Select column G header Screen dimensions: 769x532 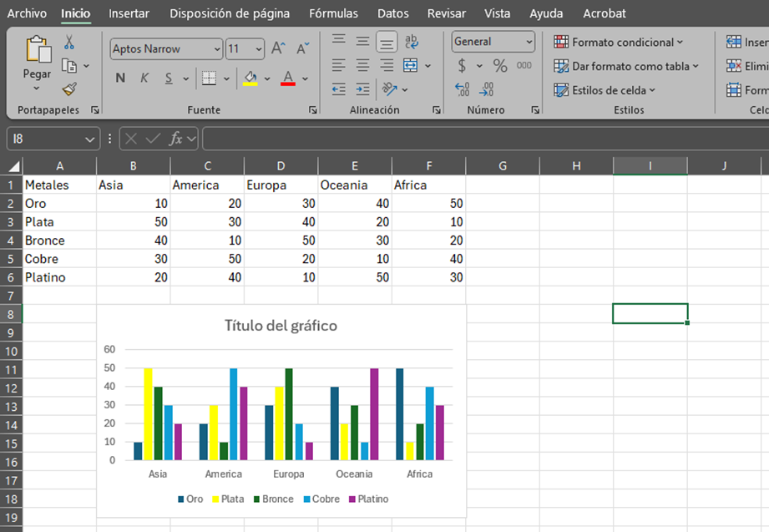coord(502,166)
